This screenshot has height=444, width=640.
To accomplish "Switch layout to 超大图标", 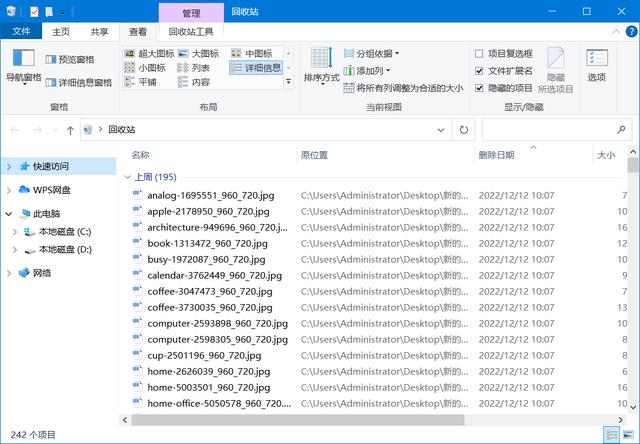I will click(149, 53).
